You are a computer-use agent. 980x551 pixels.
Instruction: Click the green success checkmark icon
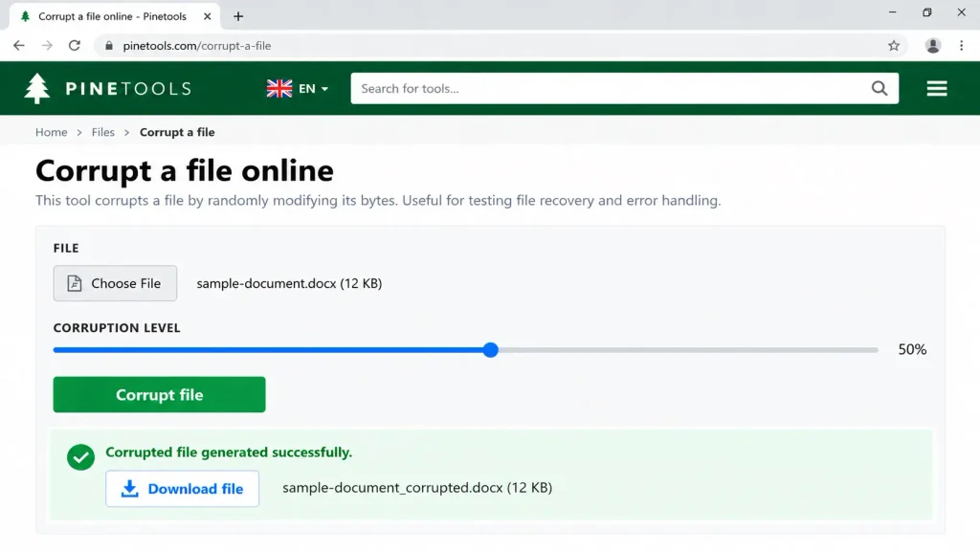tap(80, 457)
